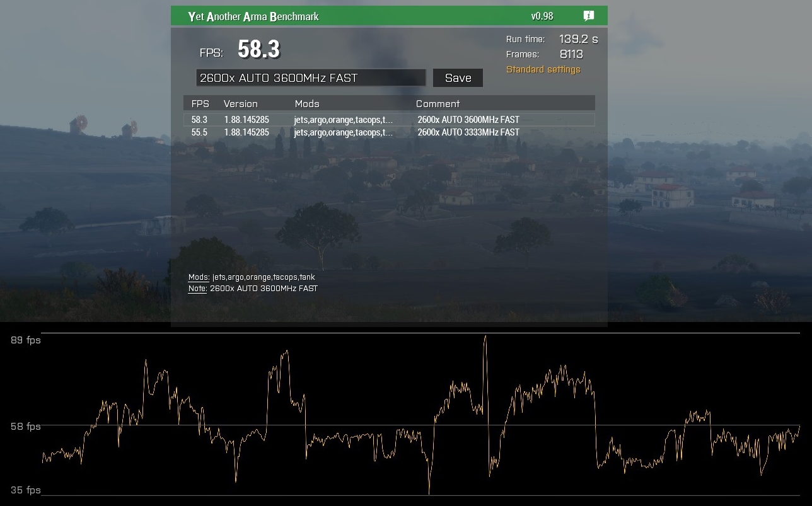This screenshot has height=506, width=812.
Task: Select the 55.5 FPS result row
Action: [389, 132]
